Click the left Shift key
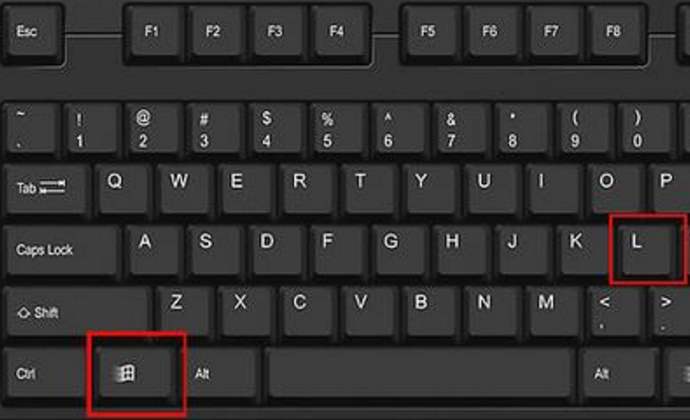This screenshot has width=690, height=420. (77, 312)
